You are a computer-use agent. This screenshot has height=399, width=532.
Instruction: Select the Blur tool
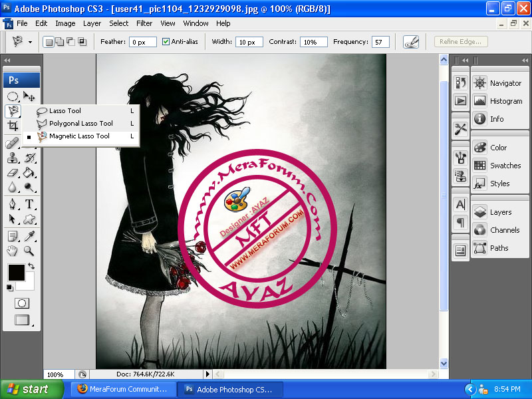pos(13,188)
